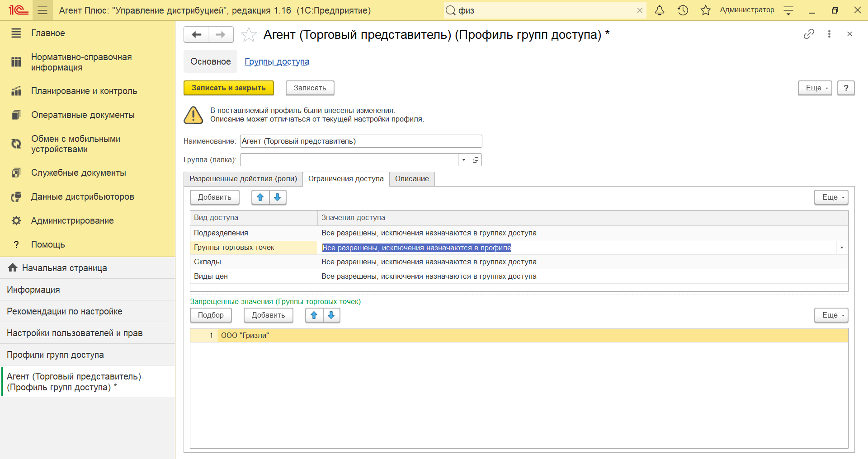Click the Значения доступа column header
The width and height of the screenshot is (868, 459).
pos(583,218)
